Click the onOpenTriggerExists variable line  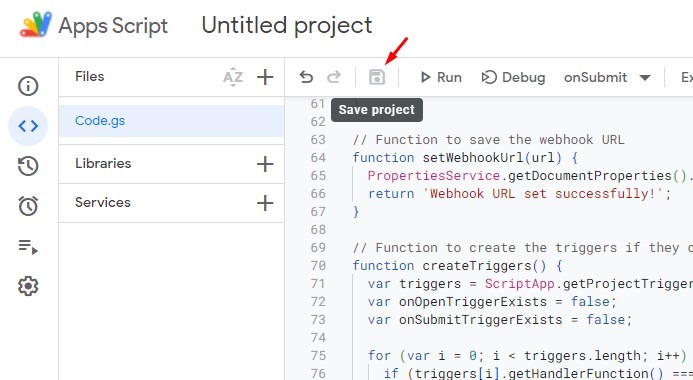[492, 302]
